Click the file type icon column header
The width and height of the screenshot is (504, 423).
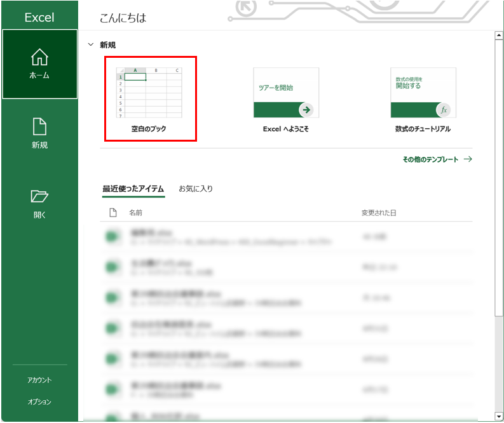coord(113,212)
